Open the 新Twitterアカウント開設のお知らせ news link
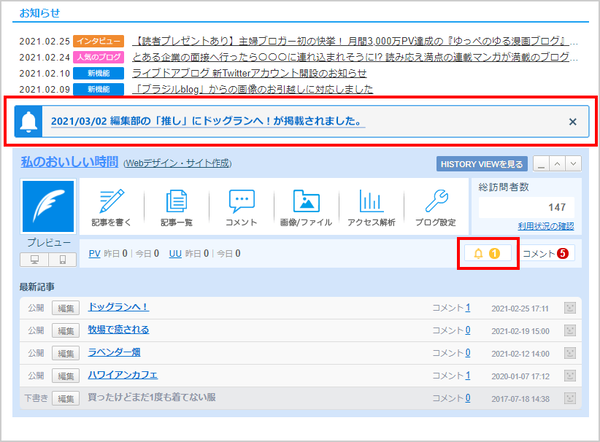This screenshot has height=442, width=600. (249, 73)
